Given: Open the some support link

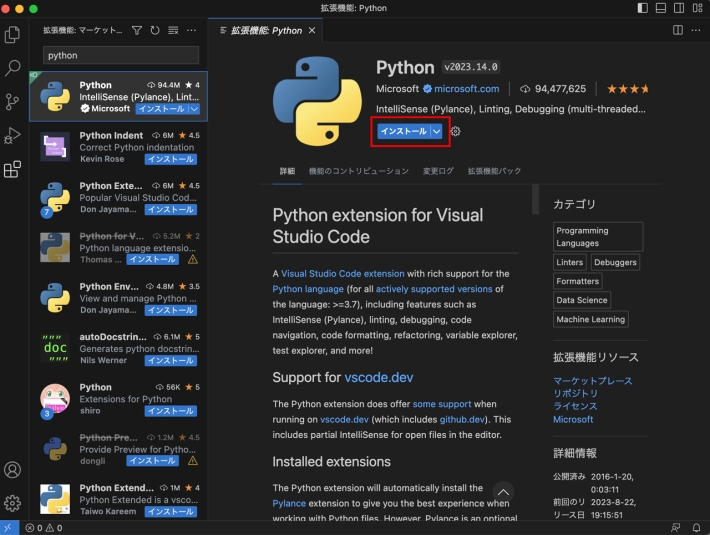Looking at the screenshot, I should click(x=442, y=404).
